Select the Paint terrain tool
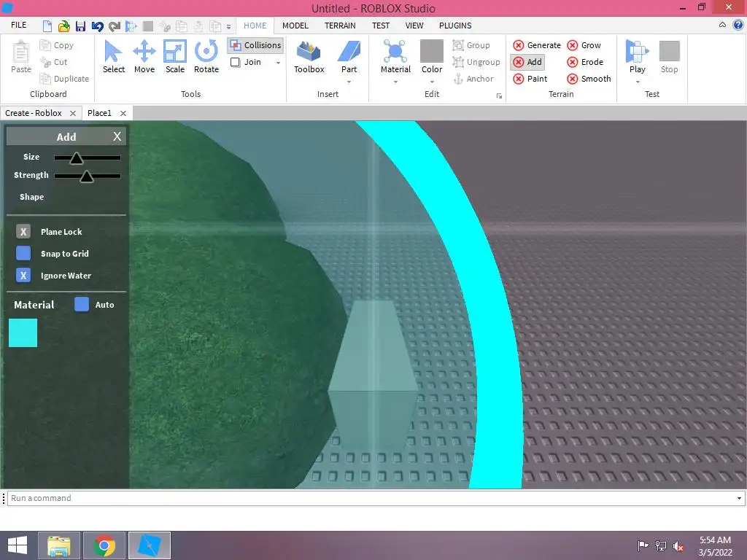Viewport: 747px width, 560px height. pos(530,79)
